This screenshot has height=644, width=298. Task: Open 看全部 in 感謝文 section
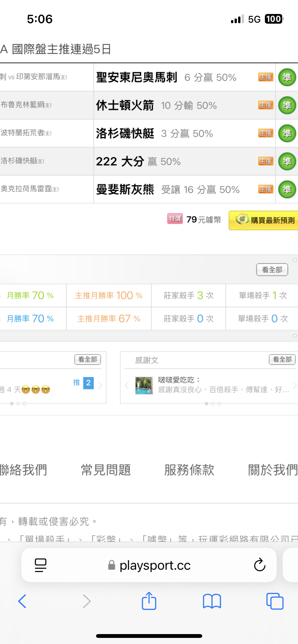click(282, 359)
